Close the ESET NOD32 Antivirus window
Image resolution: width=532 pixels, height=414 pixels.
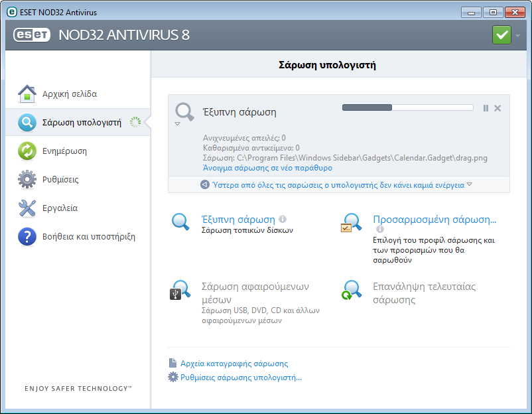[x=515, y=13]
